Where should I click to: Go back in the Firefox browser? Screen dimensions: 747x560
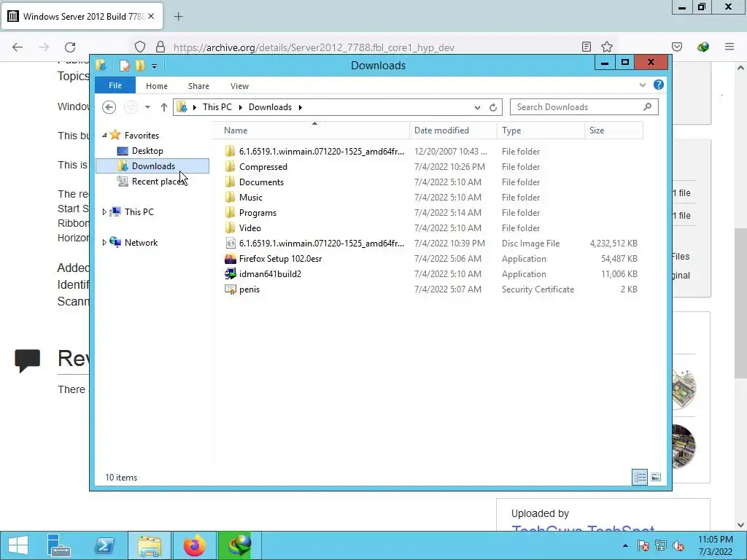(18, 47)
